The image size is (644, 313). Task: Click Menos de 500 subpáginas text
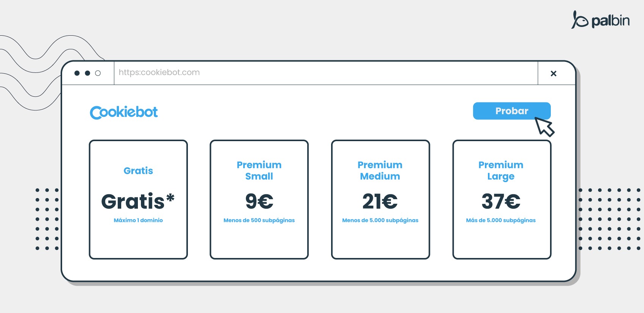(259, 220)
